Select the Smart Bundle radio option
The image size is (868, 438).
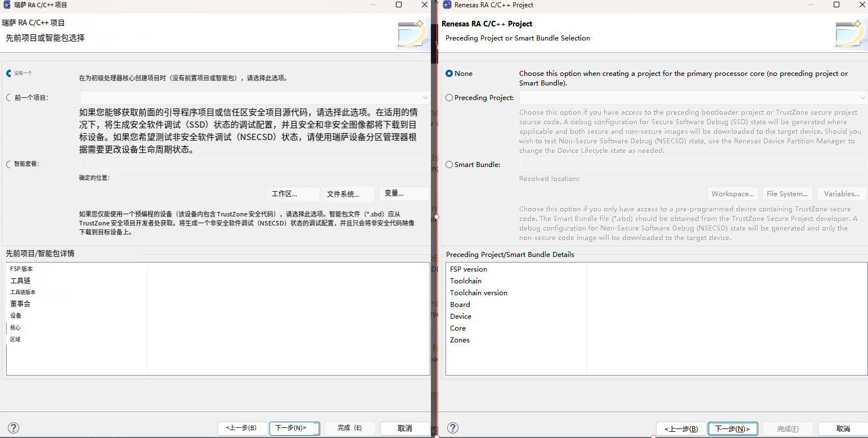449,165
